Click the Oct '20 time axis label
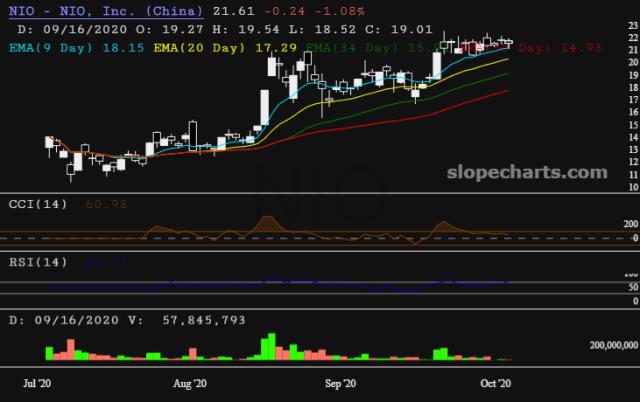This screenshot has width=640, height=402. coord(496,383)
